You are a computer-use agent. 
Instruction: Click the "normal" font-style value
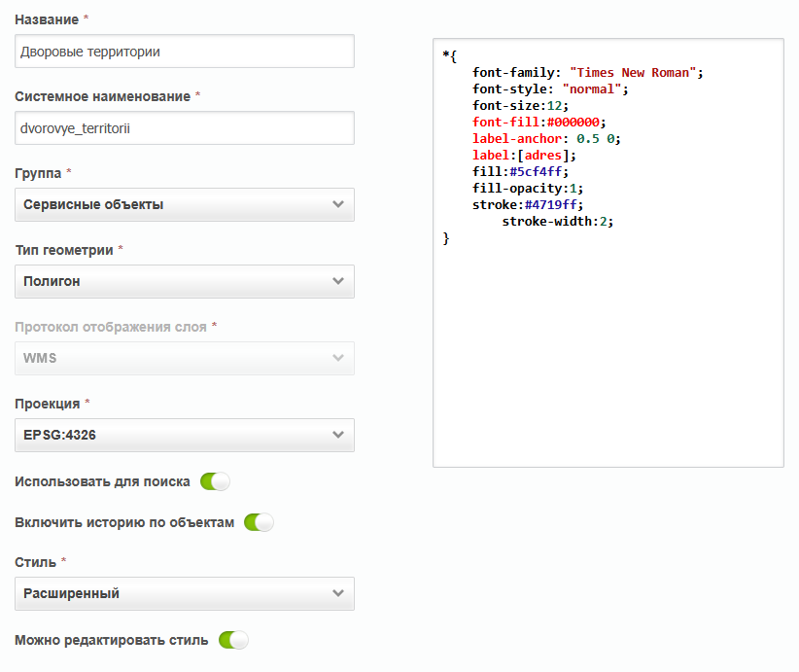592,89
